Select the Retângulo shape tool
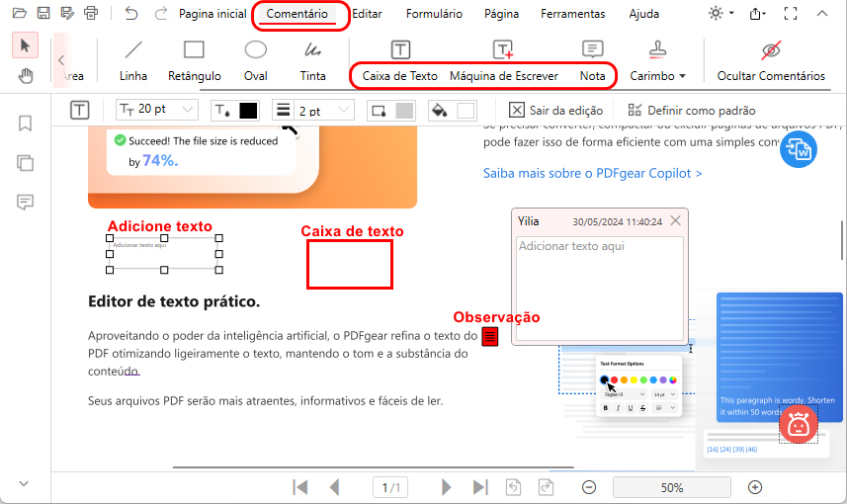Screen dimensions: 847x504 (194, 61)
